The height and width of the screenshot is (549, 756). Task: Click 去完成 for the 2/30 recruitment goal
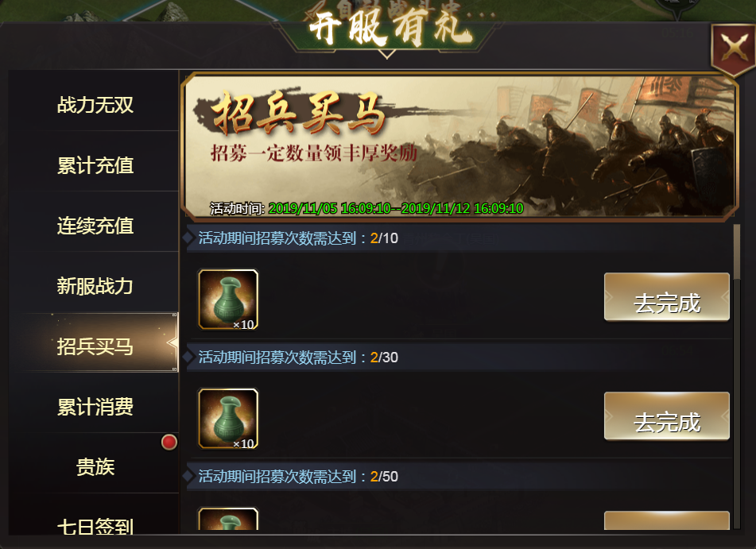(x=667, y=416)
